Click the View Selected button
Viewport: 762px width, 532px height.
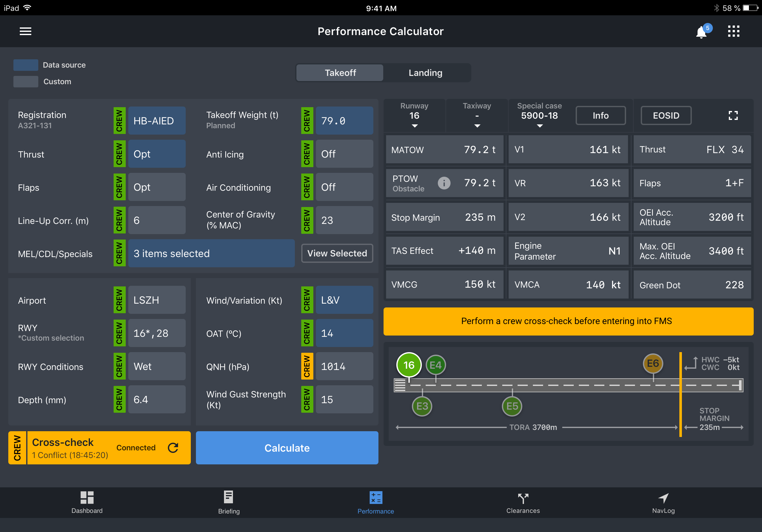pos(337,253)
